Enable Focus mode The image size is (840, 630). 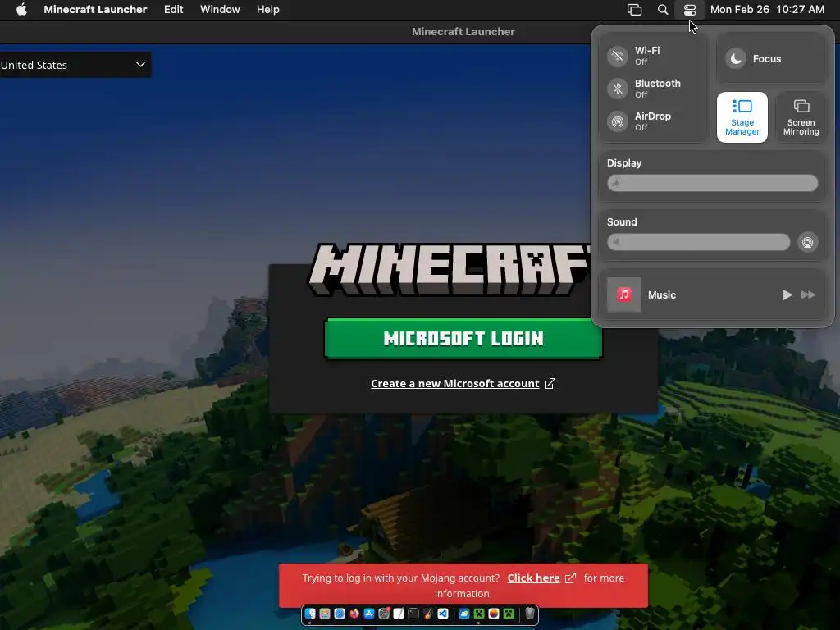coord(736,59)
